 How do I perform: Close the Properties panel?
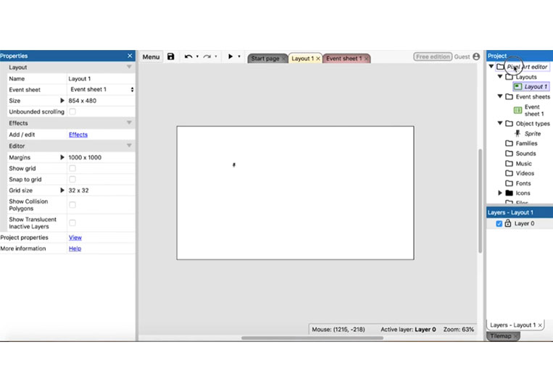[x=130, y=56]
